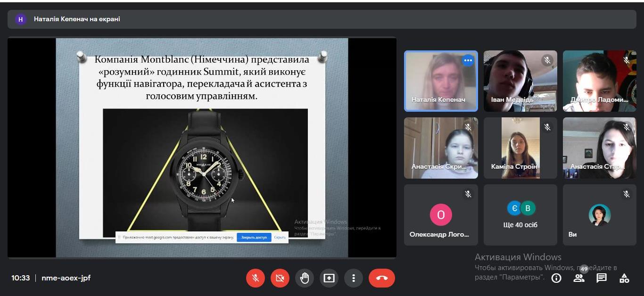
Task: Open the activities shapes icon
Action: 624,278
